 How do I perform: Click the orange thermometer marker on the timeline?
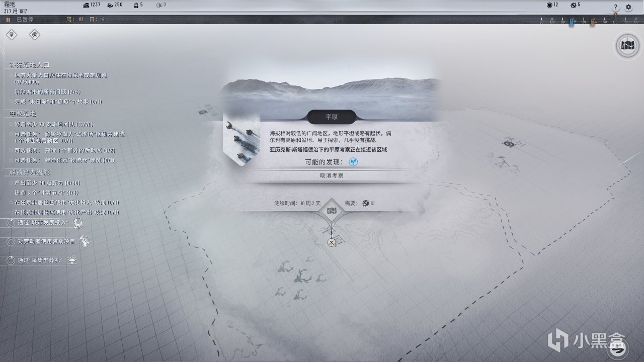click(593, 22)
